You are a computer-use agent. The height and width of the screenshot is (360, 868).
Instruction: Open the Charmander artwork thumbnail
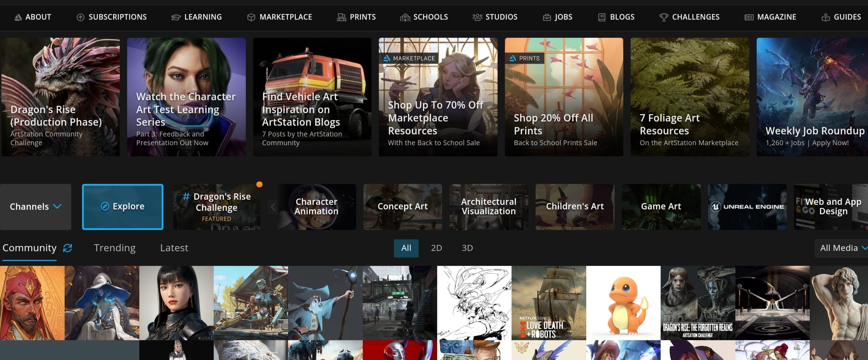coord(623,303)
